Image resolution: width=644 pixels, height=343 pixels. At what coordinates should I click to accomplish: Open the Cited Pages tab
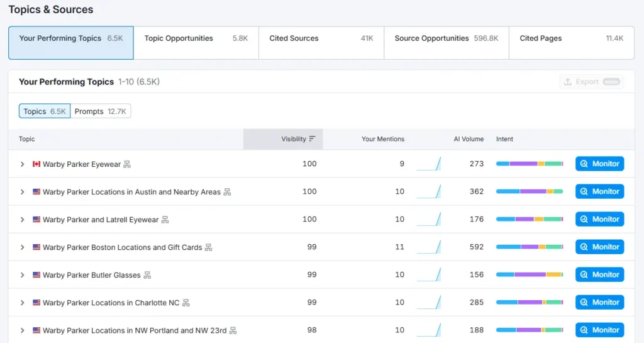pyautogui.click(x=572, y=43)
